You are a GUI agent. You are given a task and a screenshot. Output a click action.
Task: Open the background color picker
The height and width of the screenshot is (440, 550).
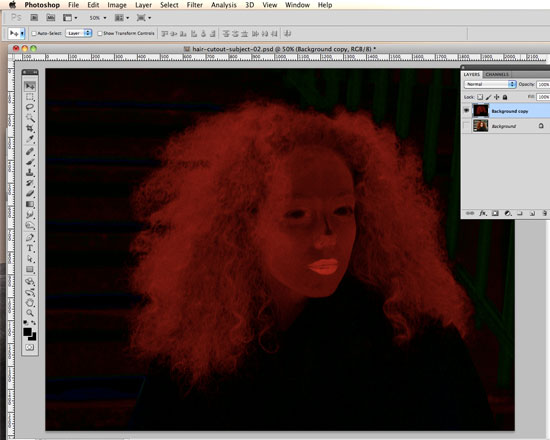(x=33, y=337)
